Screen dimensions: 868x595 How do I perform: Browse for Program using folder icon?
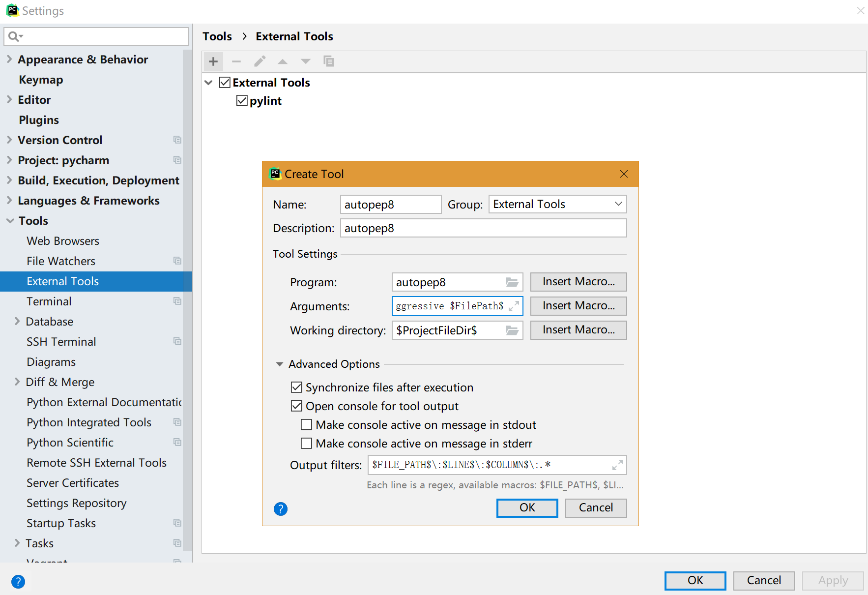click(x=512, y=282)
